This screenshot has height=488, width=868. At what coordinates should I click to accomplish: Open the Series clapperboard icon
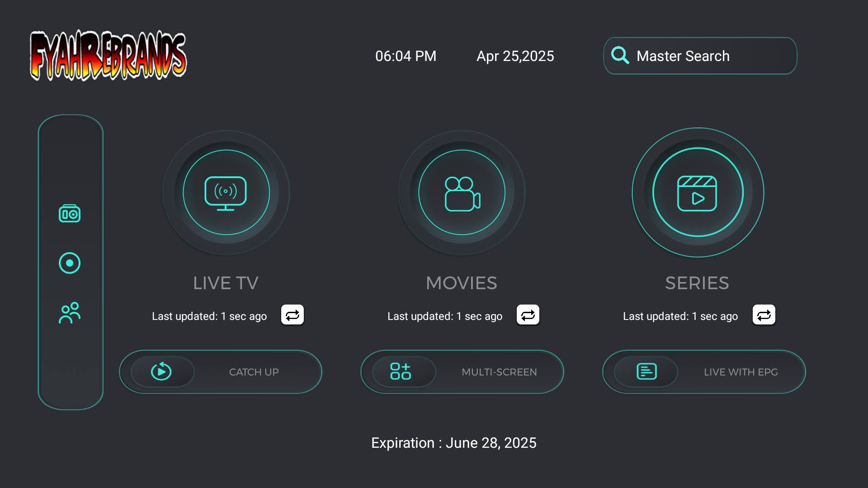(698, 192)
